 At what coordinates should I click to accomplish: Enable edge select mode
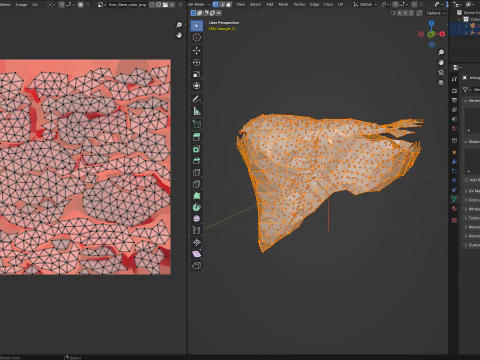click(x=222, y=4)
